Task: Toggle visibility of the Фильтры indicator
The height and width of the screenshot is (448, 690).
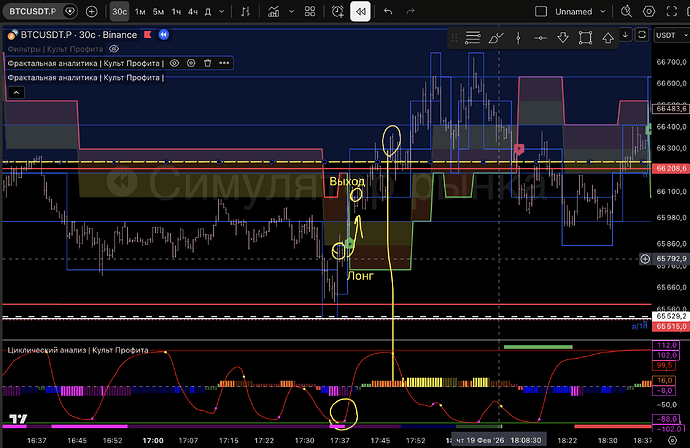Action: [x=114, y=48]
